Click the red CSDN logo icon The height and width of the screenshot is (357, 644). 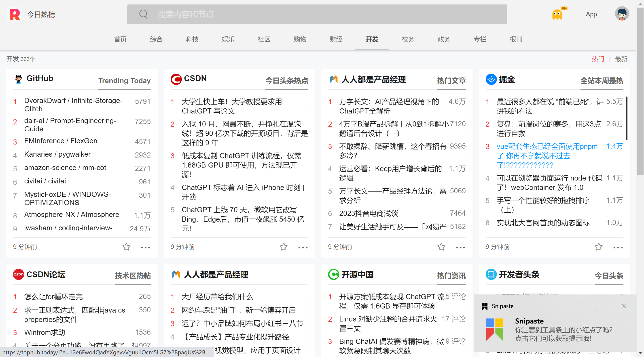click(176, 79)
